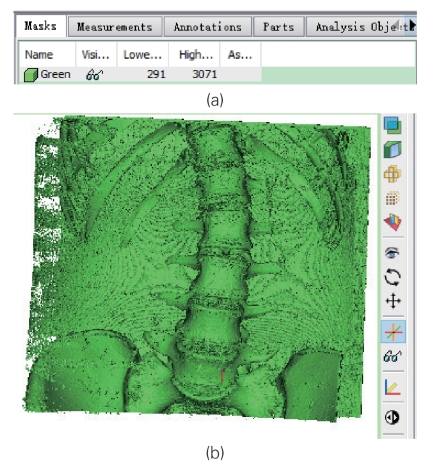
Task: Click the half-black circle contrast icon
Action: tap(392, 417)
